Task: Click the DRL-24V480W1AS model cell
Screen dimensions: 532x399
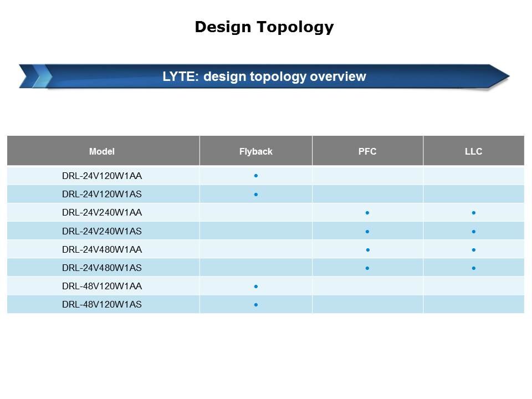Action: coord(102,268)
